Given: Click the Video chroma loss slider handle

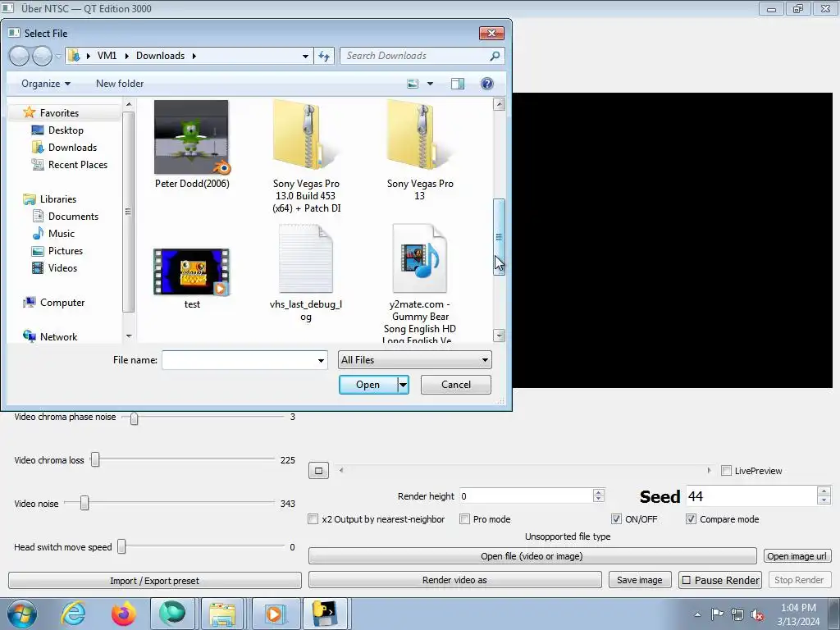Looking at the screenshot, I should coord(95,459).
